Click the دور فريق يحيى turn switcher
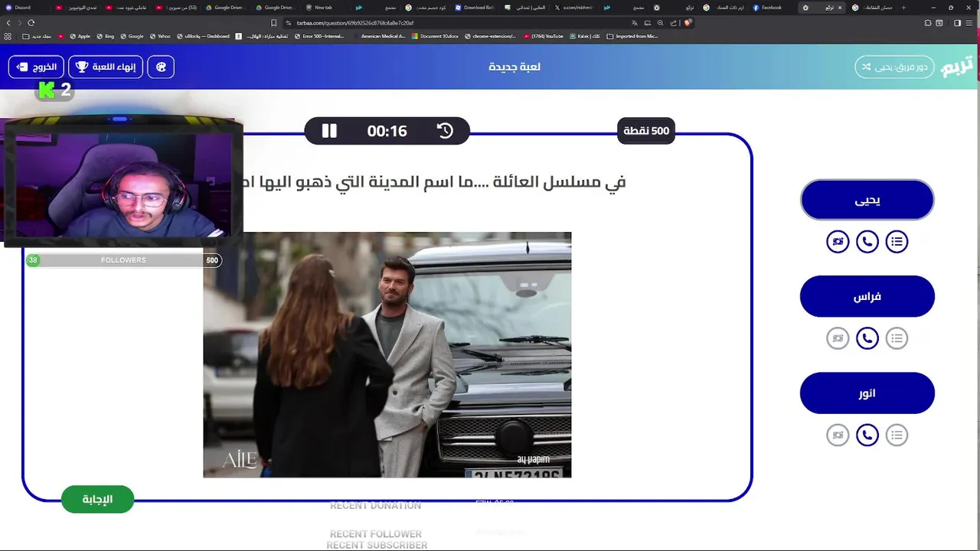The image size is (980, 551). [894, 67]
